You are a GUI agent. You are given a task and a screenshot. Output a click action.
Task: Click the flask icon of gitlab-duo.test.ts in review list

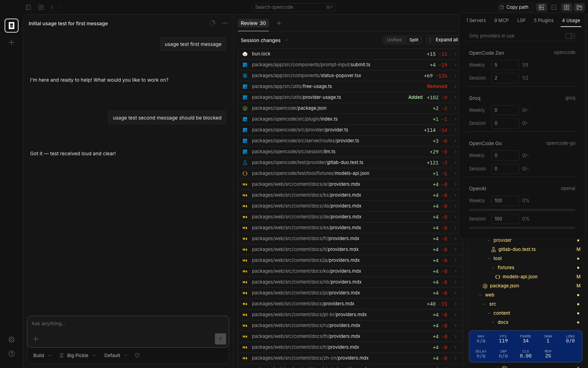coord(245,163)
